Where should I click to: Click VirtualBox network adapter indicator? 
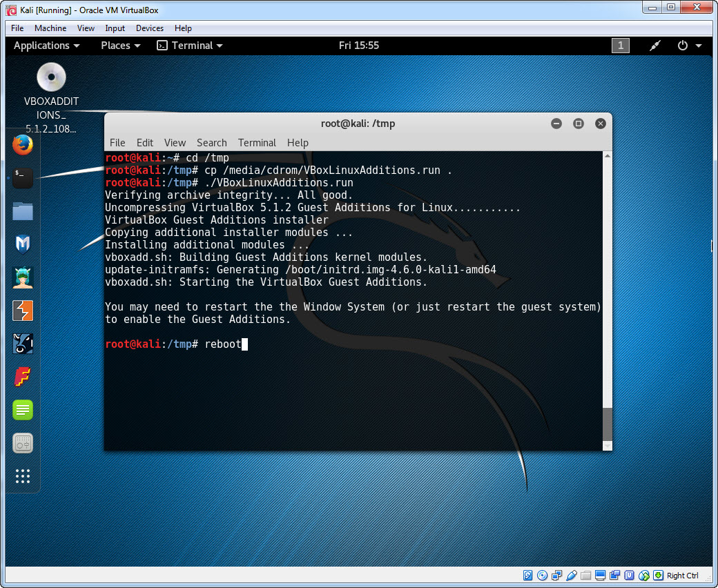[x=557, y=576]
